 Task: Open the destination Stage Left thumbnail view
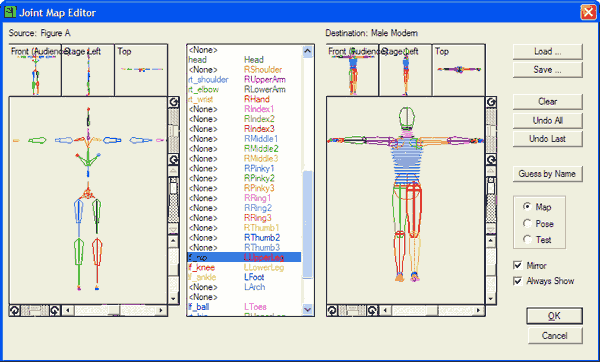click(406, 70)
